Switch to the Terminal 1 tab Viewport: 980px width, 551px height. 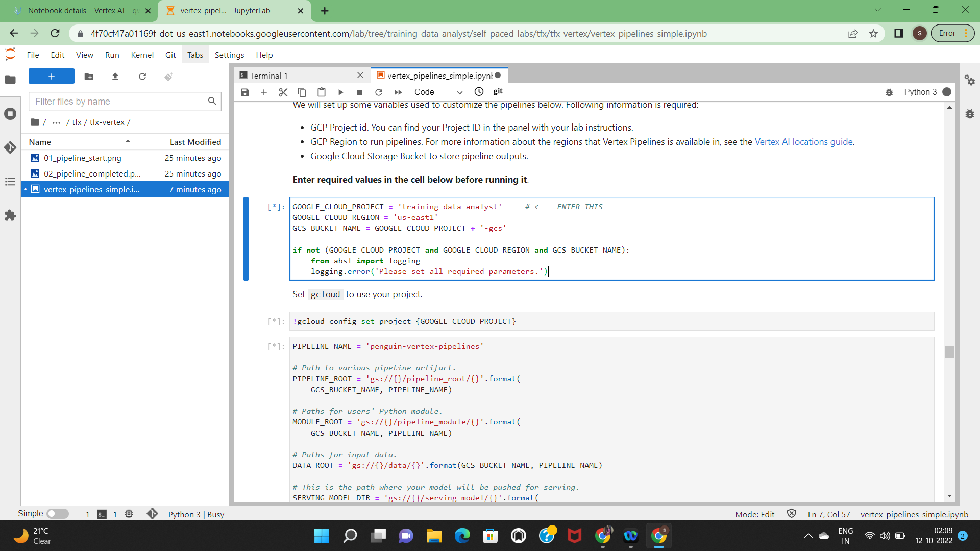[x=269, y=76]
